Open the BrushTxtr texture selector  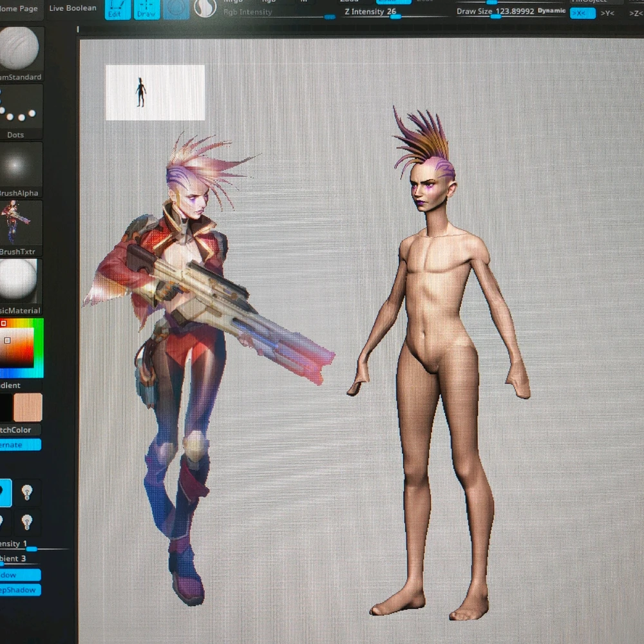point(21,229)
